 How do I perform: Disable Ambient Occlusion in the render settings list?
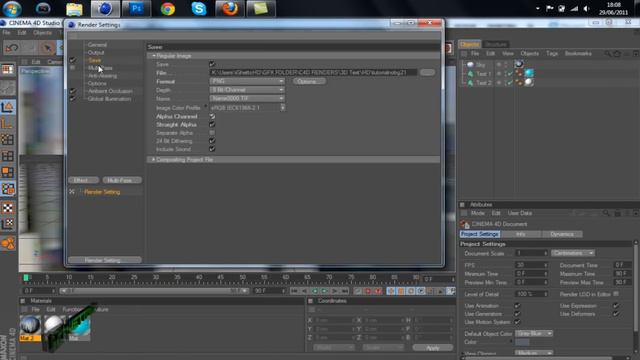72,91
